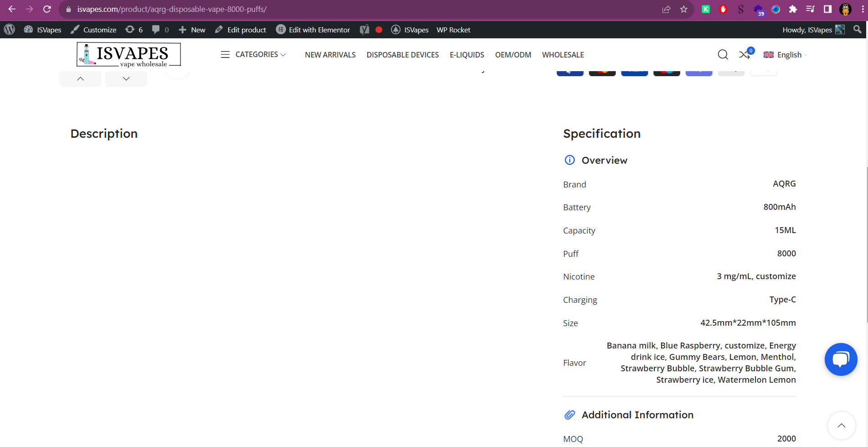Toggle the browser side panel

point(827,9)
